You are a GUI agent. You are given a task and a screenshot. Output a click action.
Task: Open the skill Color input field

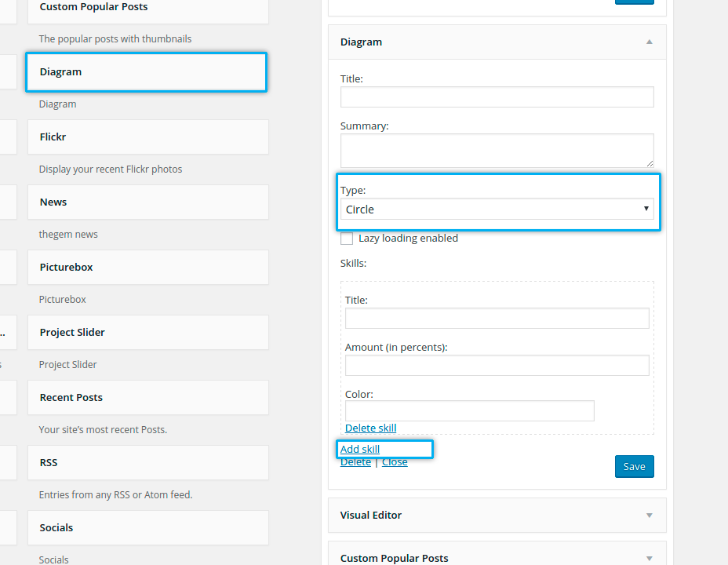(x=469, y=411)
